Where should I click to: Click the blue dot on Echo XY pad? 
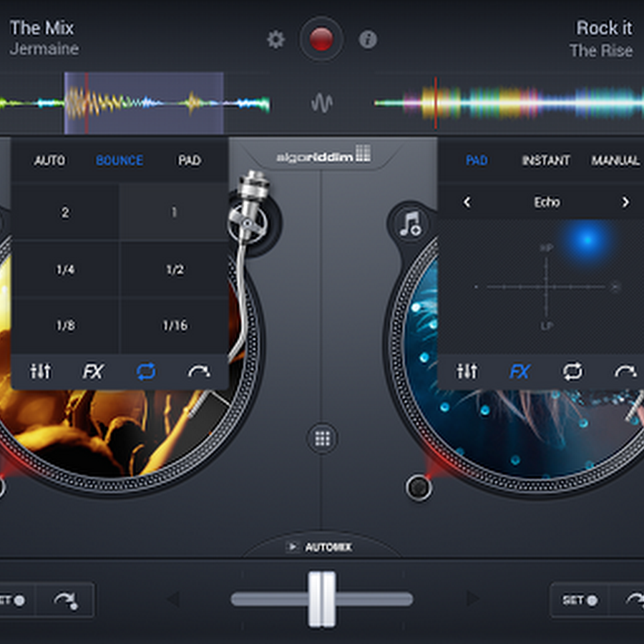point(587,240)
